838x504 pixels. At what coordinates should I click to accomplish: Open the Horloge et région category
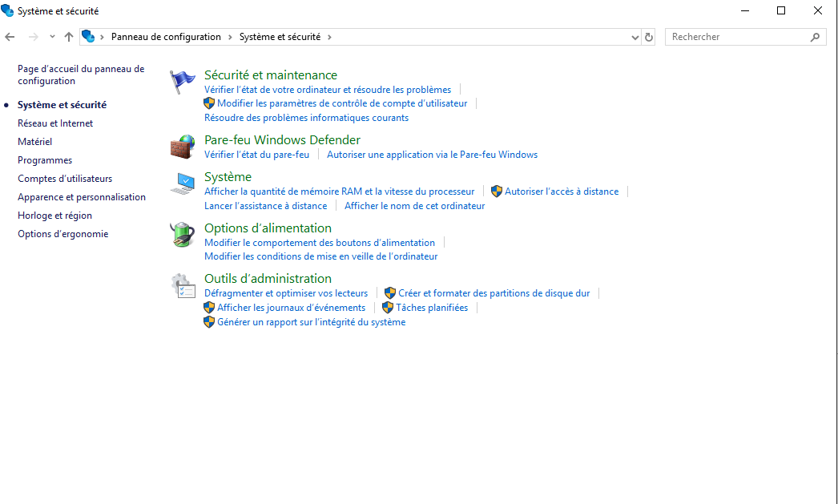coord(54,216)
